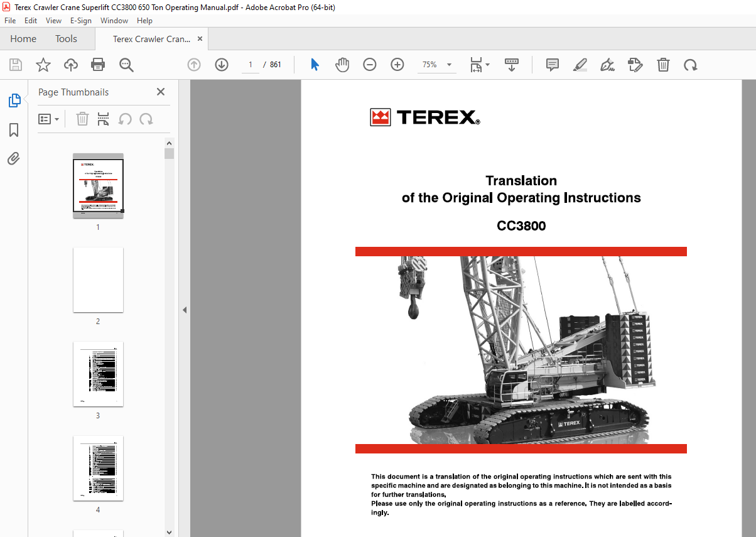
Task: Open the View menu
Action: tap(54, 21)
